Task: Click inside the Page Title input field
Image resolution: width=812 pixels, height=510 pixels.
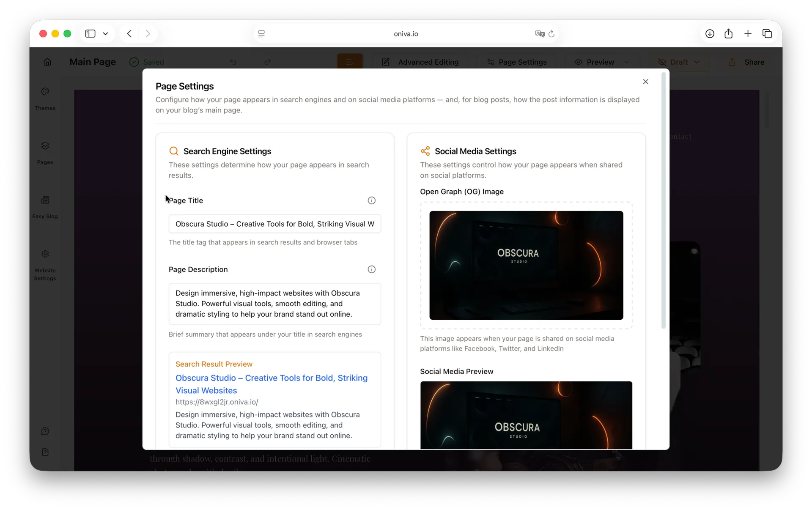Action: [x=274, y=224]
